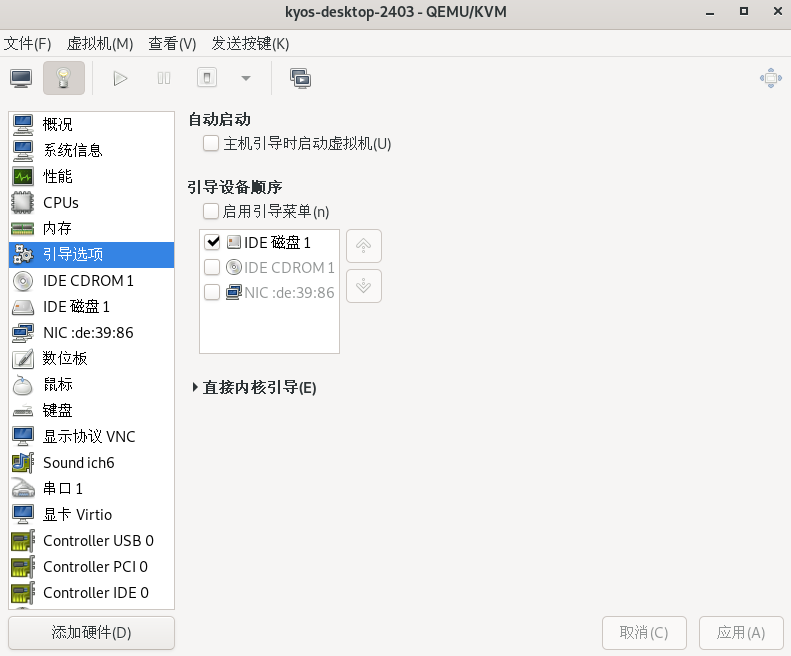Open 虚拟机(M) menu
The image size is (791, 656).
(100, 44)
